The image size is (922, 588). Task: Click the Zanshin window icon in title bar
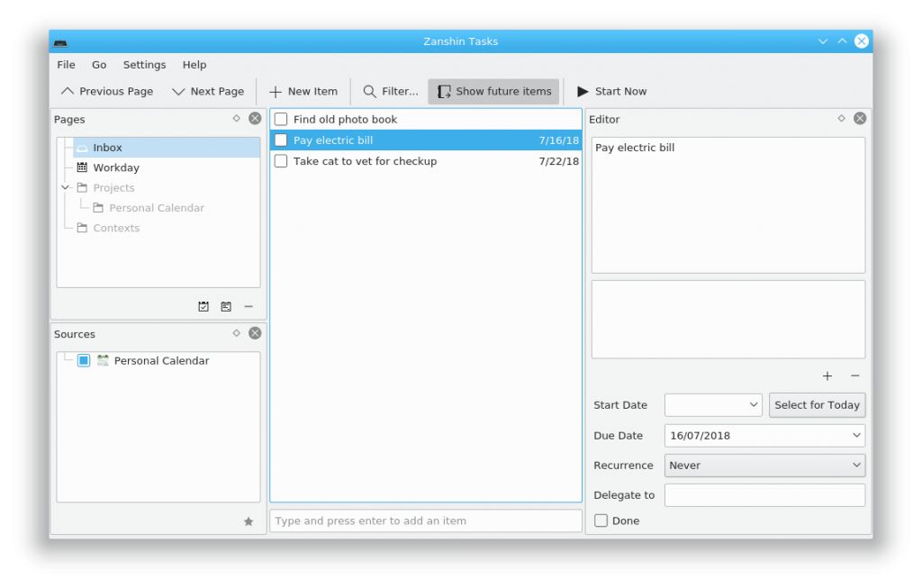[x=60, y=42]
